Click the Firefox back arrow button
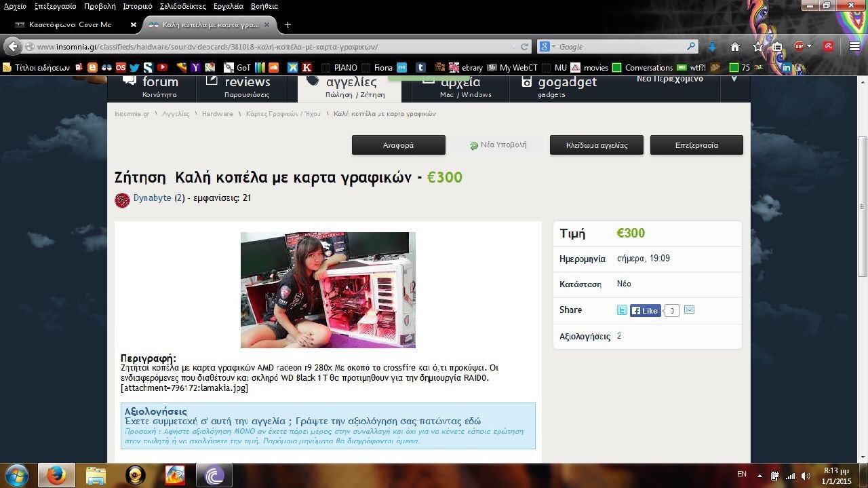 [13, 46]
